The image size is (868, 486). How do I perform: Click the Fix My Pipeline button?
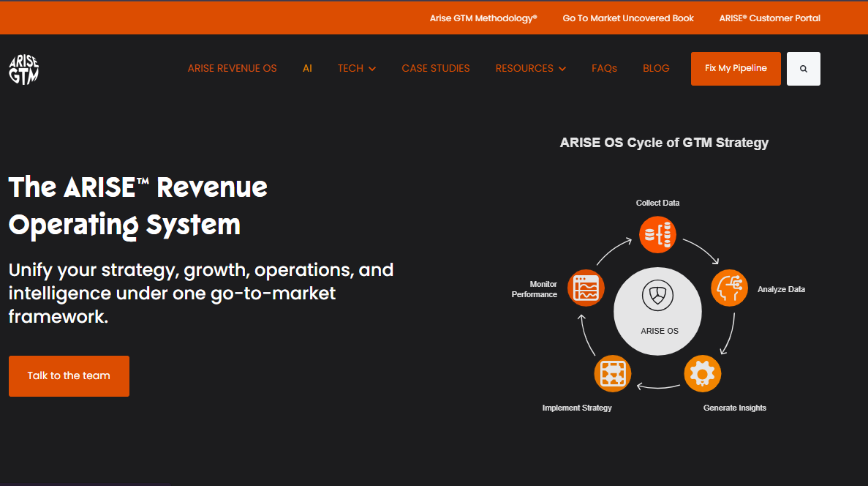pyautogui.click(x=736, y=68)
